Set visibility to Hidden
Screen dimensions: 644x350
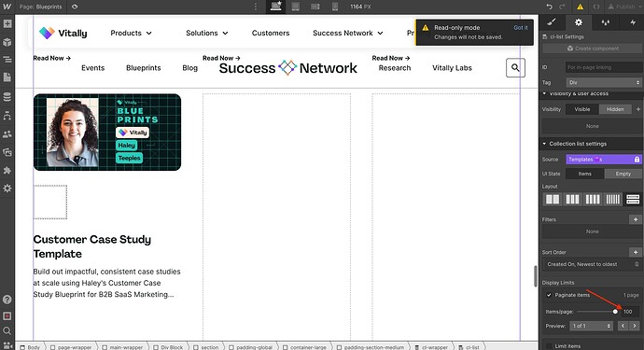coord(615,109)
